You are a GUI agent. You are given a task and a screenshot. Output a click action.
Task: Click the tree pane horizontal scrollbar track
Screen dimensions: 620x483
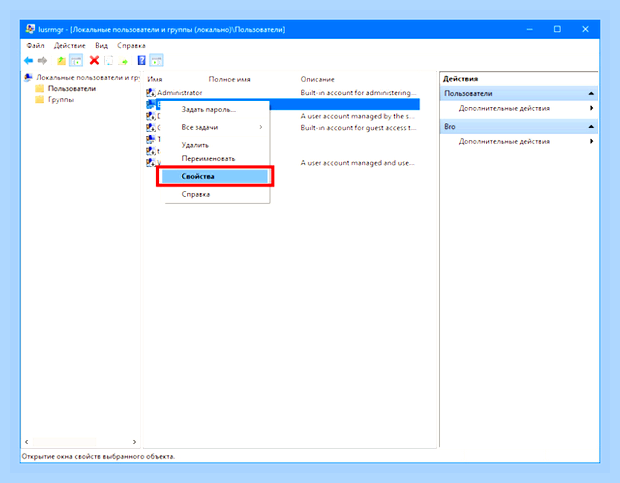81,441
